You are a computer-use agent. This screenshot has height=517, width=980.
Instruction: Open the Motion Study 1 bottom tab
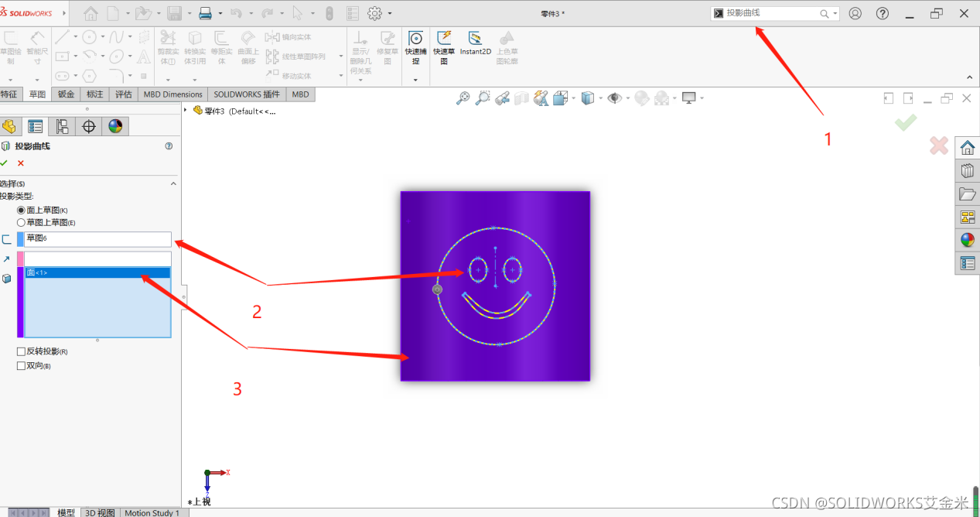pyautogui.click(x=152, y=512)
